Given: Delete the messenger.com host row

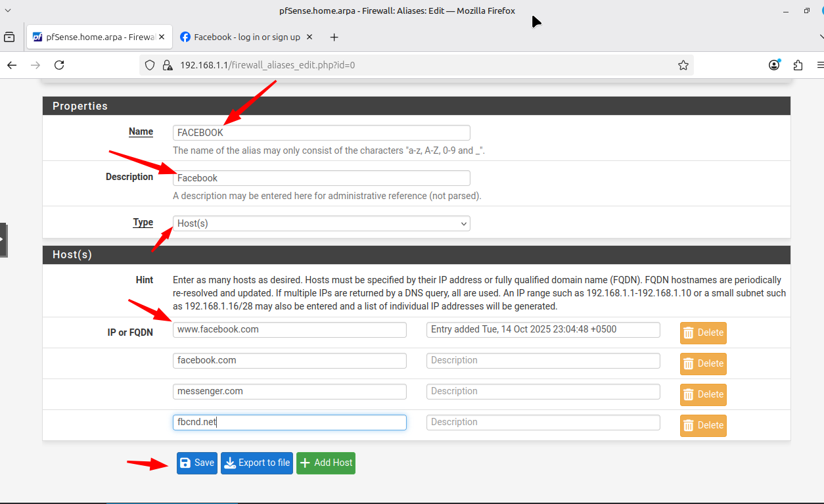Looking at the screenshot, I should pos(702,394).
